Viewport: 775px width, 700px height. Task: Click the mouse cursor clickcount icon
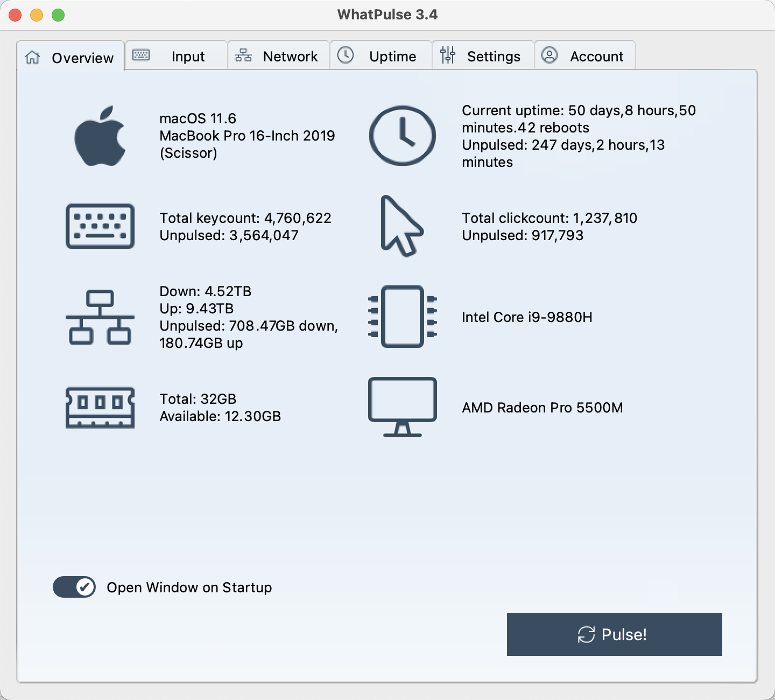click(x=401, y=226)
